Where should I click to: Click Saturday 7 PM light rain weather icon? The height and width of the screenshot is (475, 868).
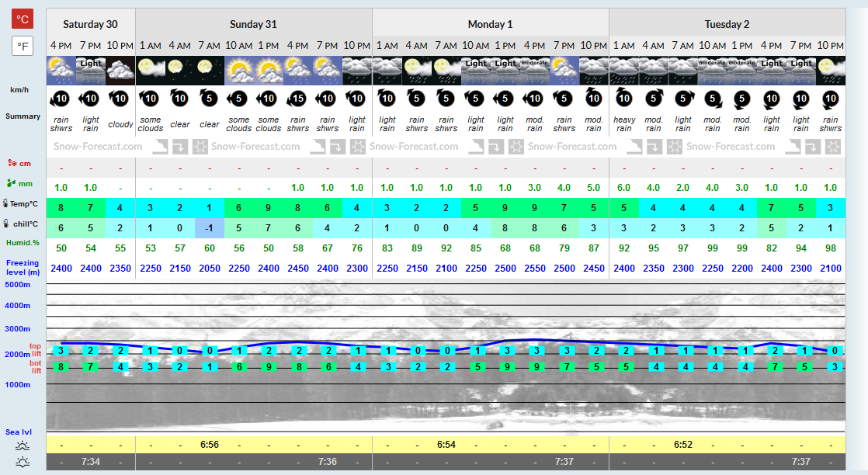tap(90, 71)
